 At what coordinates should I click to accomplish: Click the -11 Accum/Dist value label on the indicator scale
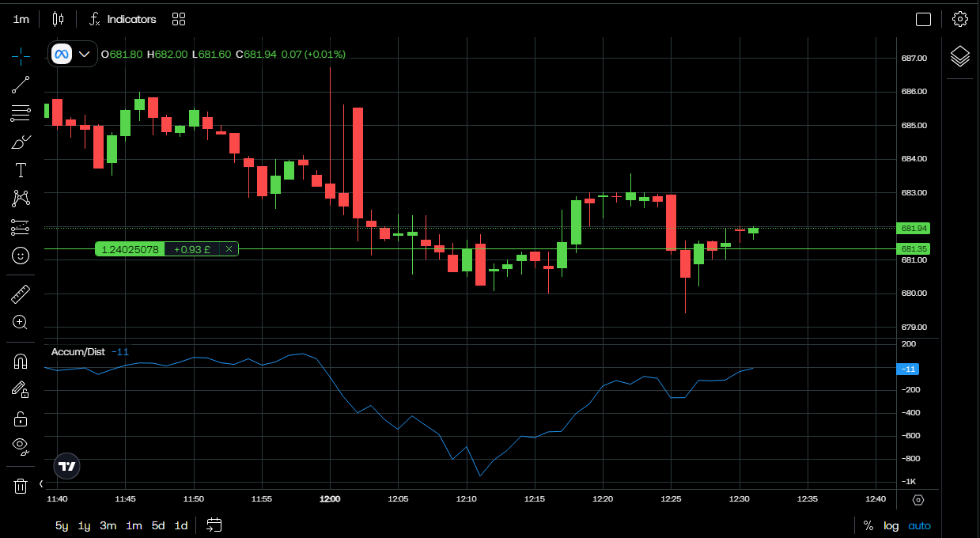(906, 369)
